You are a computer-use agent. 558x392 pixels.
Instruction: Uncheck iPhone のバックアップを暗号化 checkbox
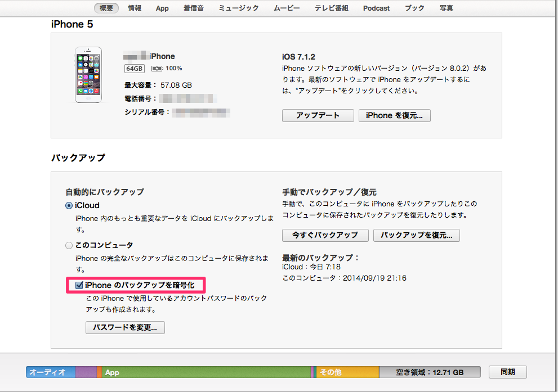click(x=79, y=285)
